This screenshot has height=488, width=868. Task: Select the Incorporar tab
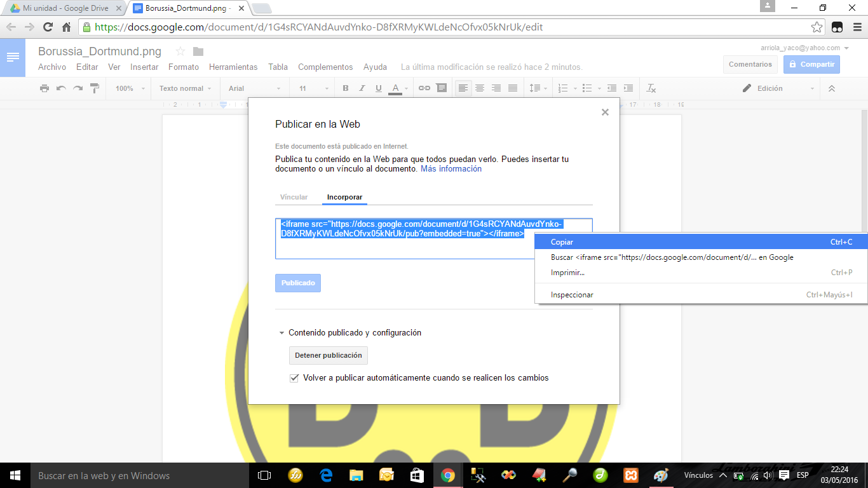tap(344, 197)
